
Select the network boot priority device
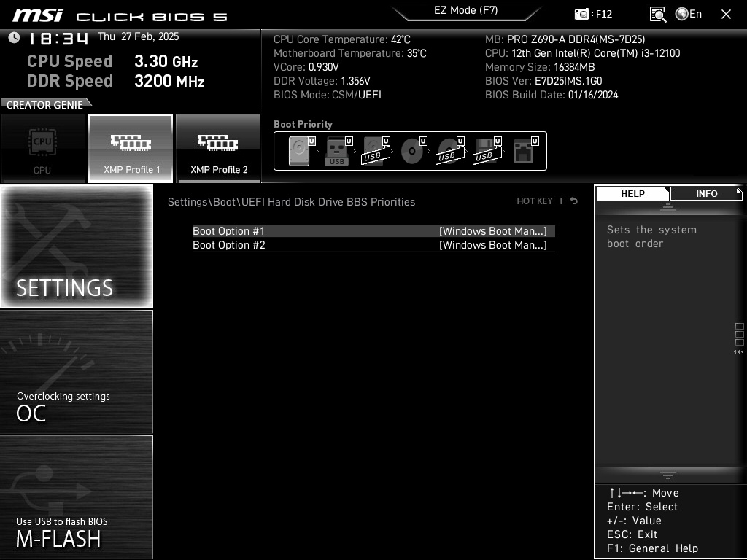point(525,151)
